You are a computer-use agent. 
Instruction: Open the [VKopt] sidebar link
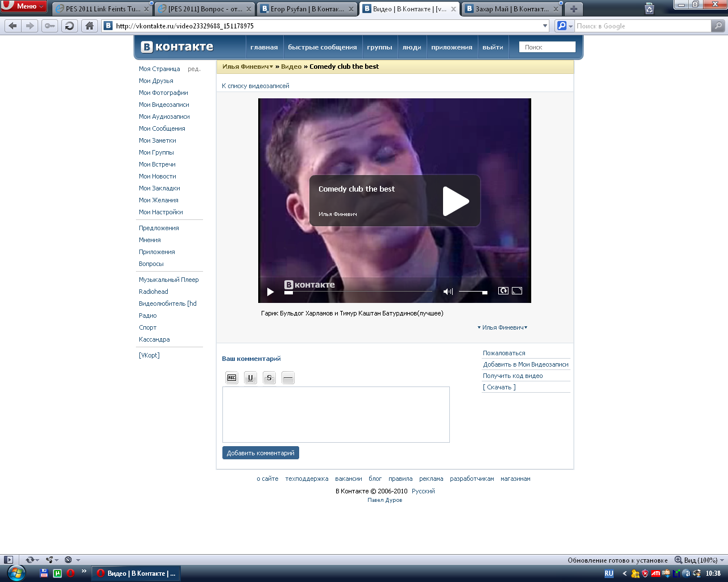coord(149,355)
